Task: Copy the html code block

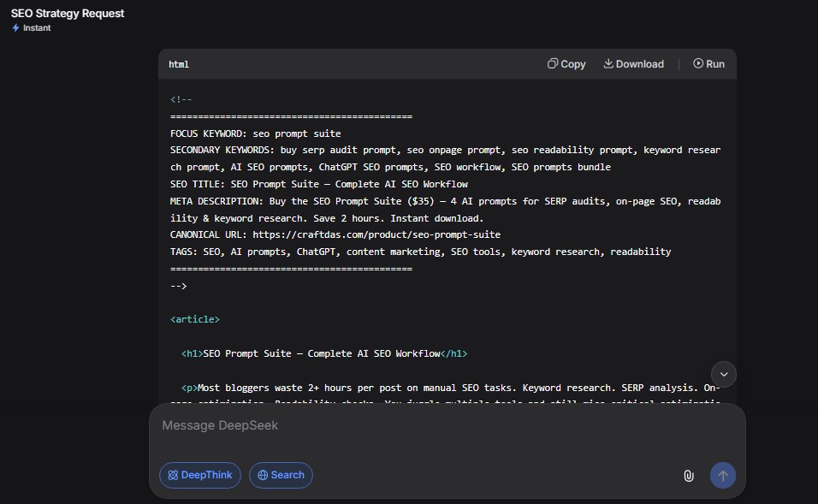Action: pos(566,63)
